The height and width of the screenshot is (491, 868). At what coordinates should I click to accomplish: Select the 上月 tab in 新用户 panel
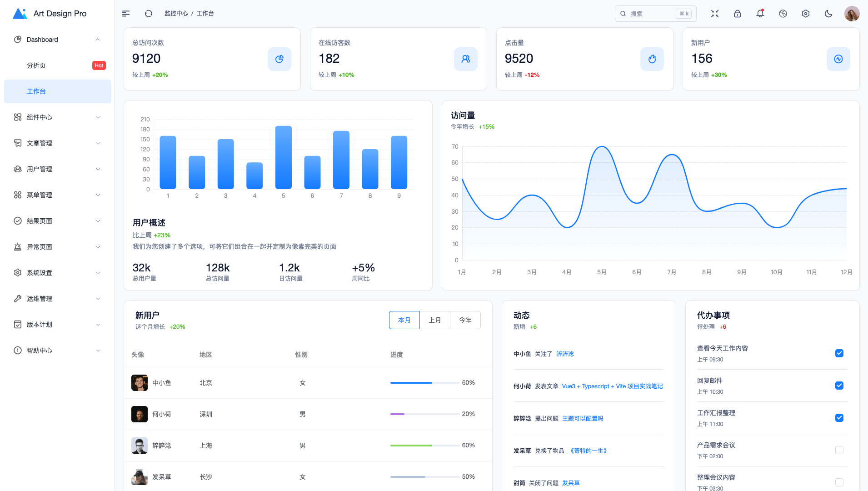click(x=434, y=320)
